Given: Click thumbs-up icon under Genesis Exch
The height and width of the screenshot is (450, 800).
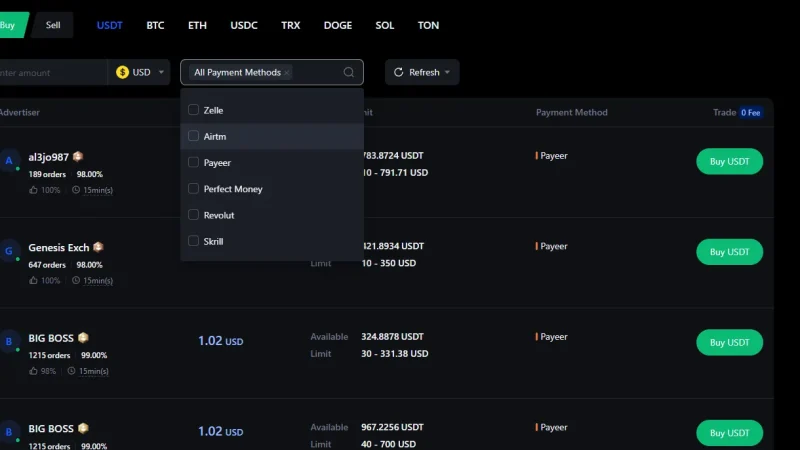Looking at the screenshot, I should tap(33, 280).
